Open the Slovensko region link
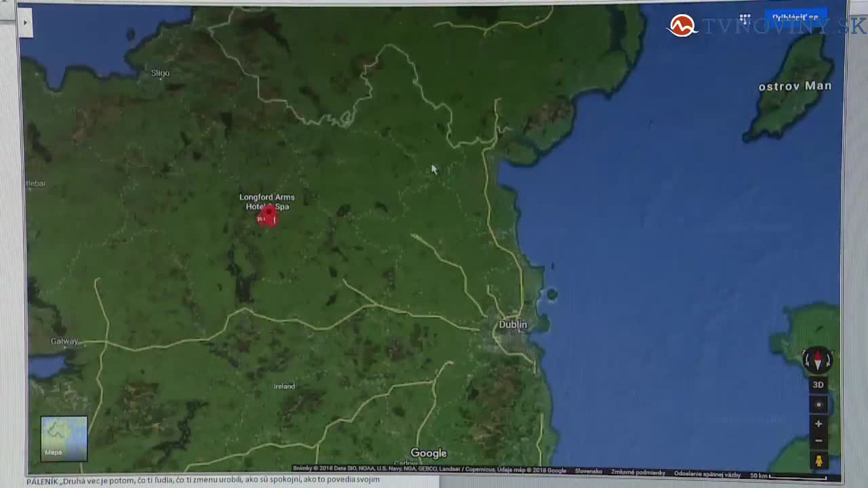 [589, 471]
